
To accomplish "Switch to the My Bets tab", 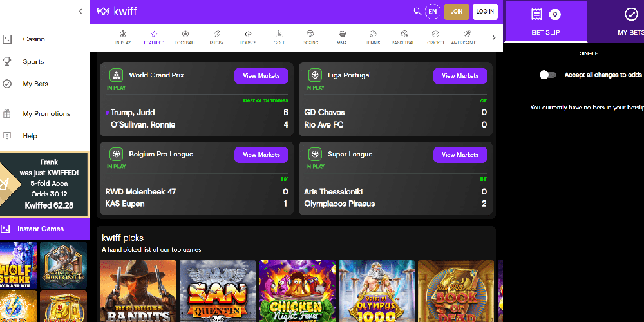I will tap(630, 21).
